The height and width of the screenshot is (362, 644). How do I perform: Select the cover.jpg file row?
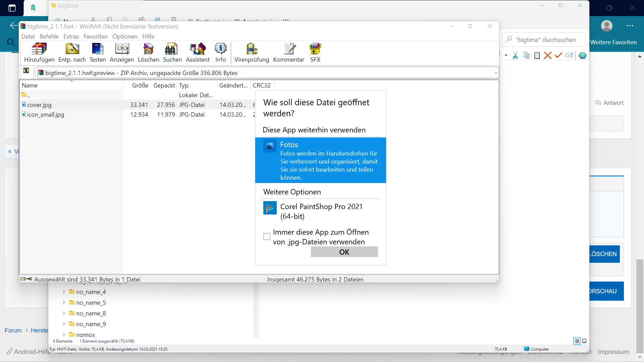[x=137, y=105]
